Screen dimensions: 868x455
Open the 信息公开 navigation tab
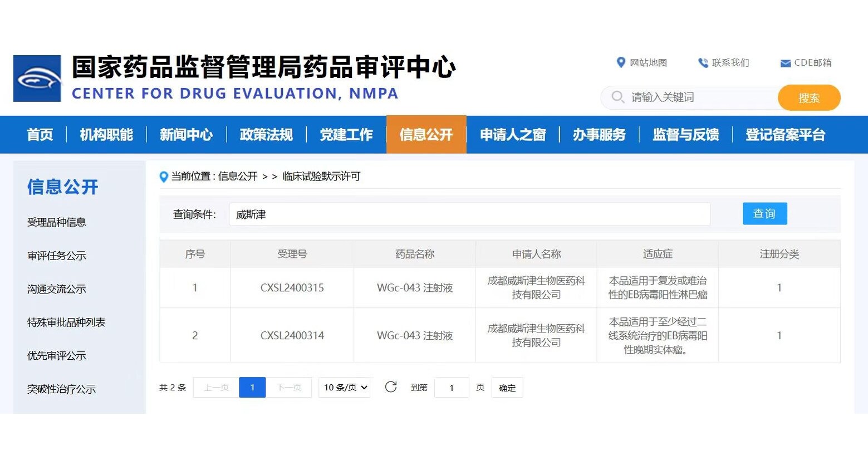coord(426,135)
